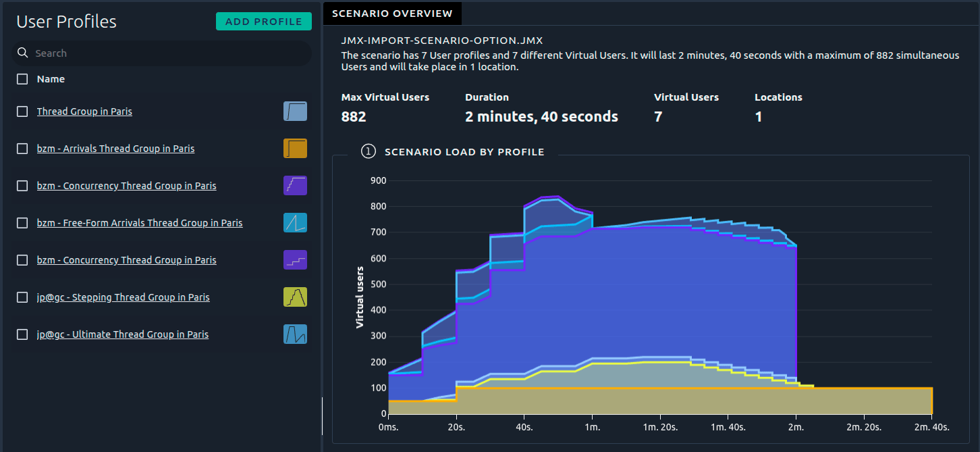
Task: Click the Ultimate Thread Group waveform icon
Action: tap(295, 334)
